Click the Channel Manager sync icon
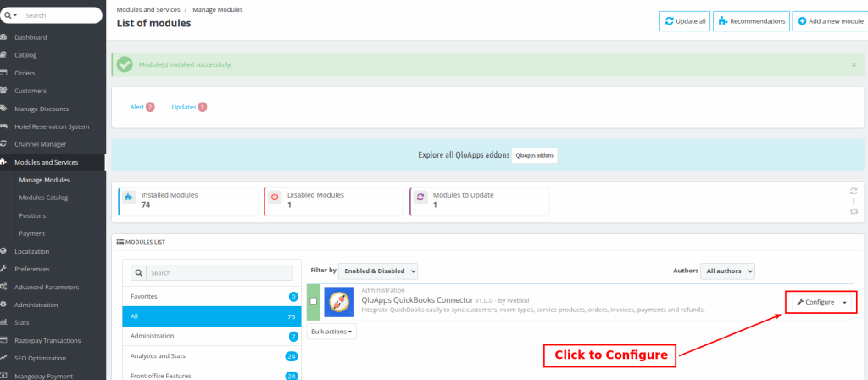Image resolution: width=868 pixels, height=380 pixels. (3, 144)
